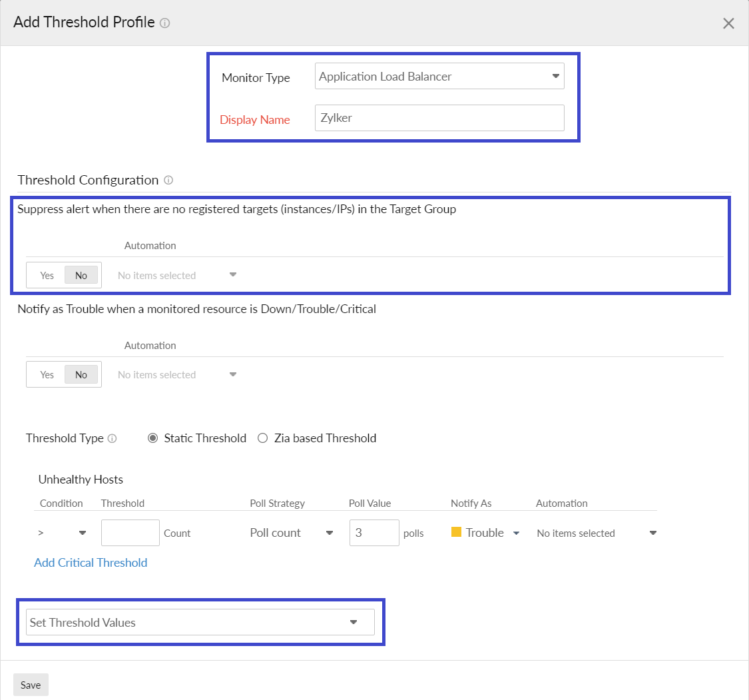Click the info icon beside Threshold Type label

113,438
